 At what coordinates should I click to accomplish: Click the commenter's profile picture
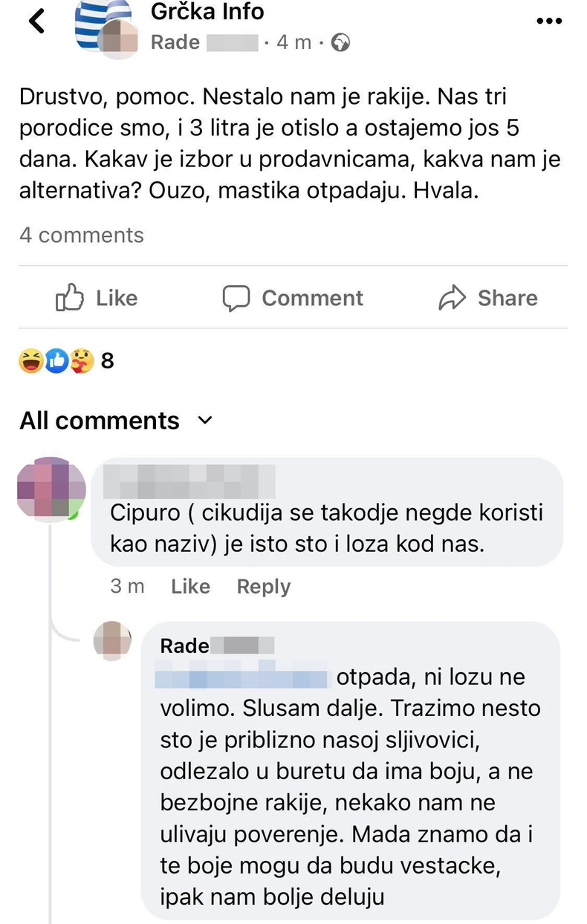click(51, 489)
